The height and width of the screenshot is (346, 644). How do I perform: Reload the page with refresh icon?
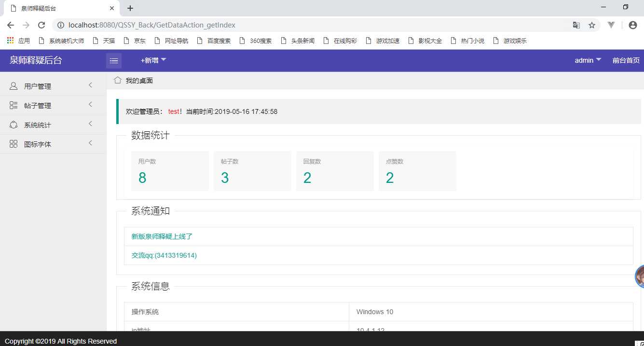pos(41,25)
